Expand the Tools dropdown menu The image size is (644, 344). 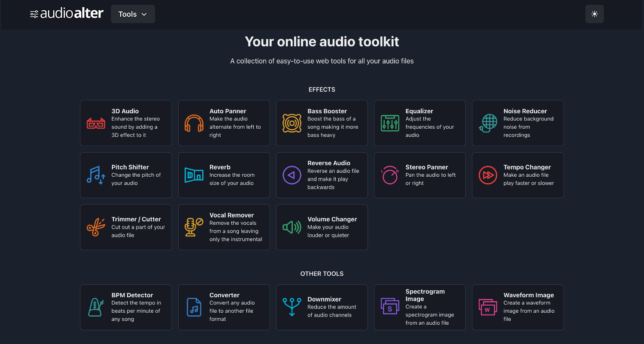click(x=133, y=14)
